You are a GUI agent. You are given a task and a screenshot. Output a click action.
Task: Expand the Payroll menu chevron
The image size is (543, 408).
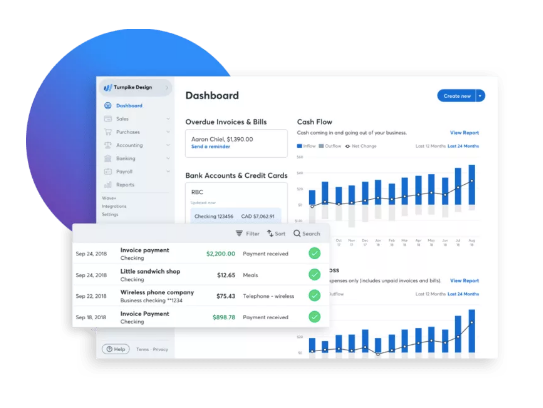(168, 171)
